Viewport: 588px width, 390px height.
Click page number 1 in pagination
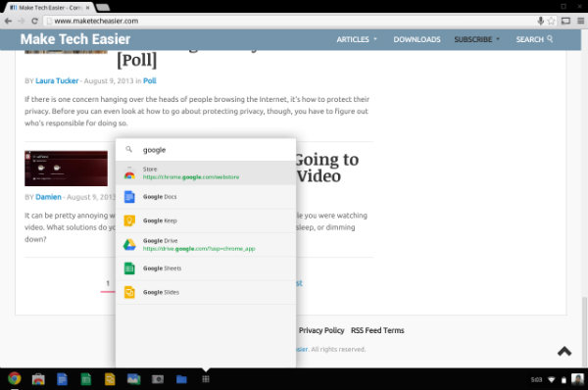[x=108, y=283]
